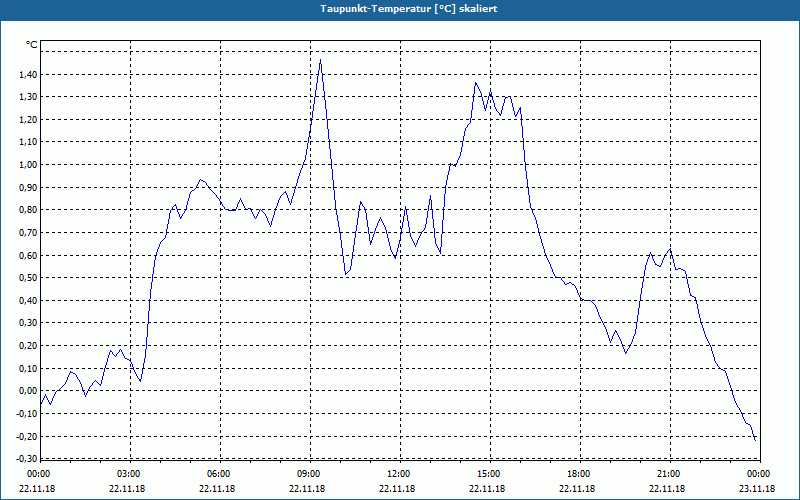Image resolution: width=800 pixels, height=500 pixels.
Task: Click the 00:00 time label above 22.11.18
Action: pyautogui.click(x=39, y=474)
